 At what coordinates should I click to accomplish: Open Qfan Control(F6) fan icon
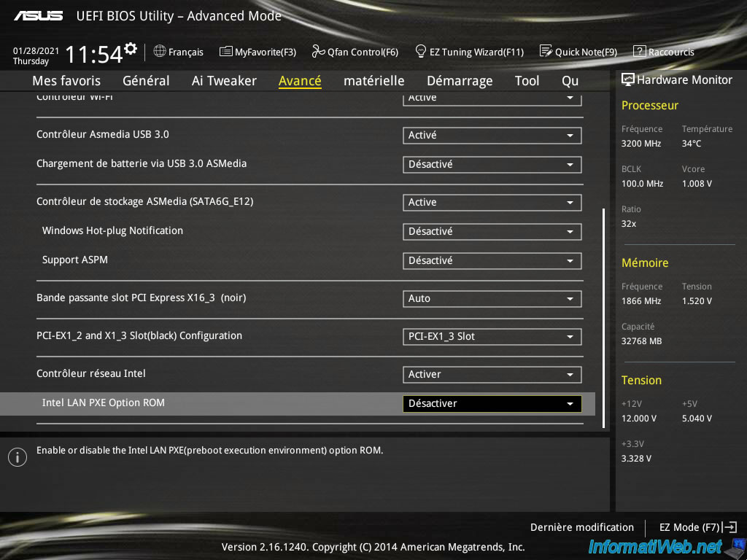click(318, 52)
